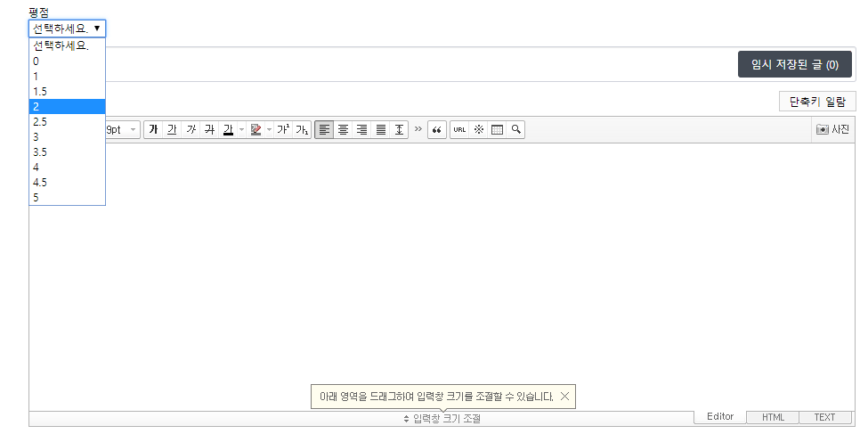The height and width of the screenshot is (434, 868).
Task: Click the 사진 photo upload button
Action: [x=833, y=130]
